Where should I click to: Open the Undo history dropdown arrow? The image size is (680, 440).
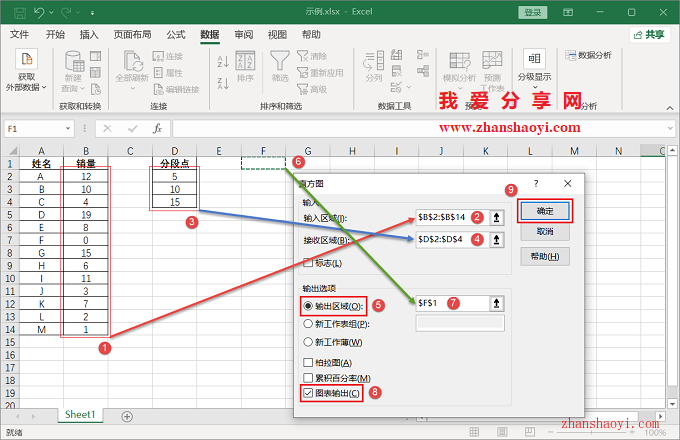click(x=51, y=13)
